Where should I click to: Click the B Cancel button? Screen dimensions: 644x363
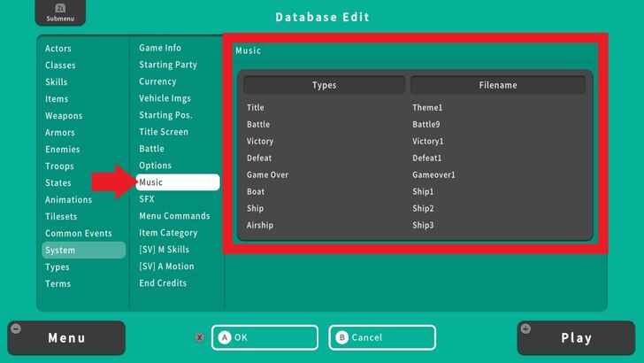[x=383, y=337]
